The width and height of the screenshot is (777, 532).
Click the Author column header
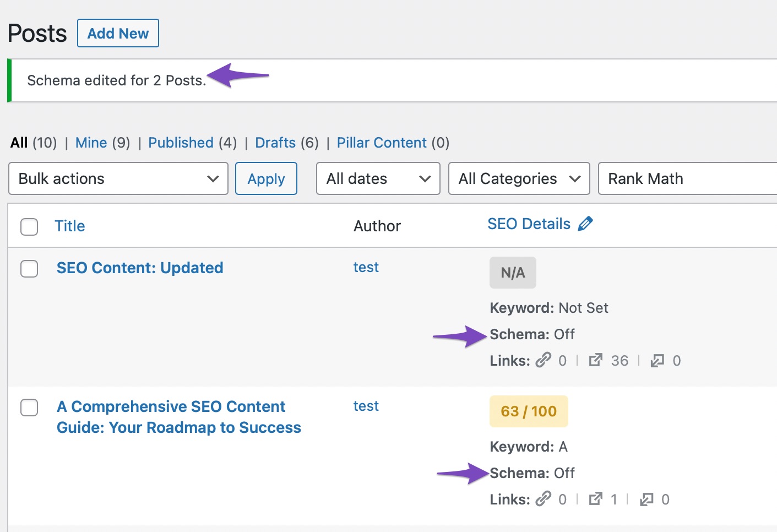coord(377,226)
